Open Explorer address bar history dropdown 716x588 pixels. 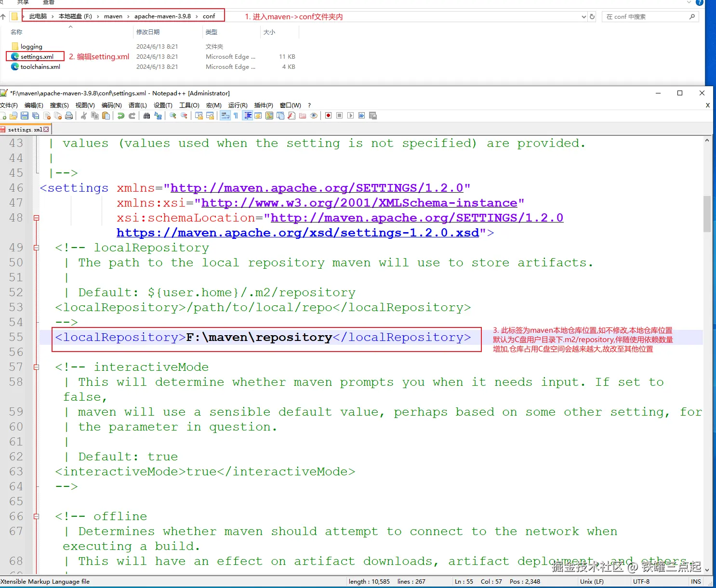584,16
